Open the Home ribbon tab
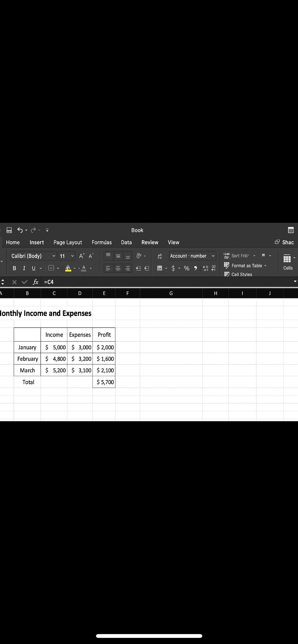298x644 pixels. (13, 242)
